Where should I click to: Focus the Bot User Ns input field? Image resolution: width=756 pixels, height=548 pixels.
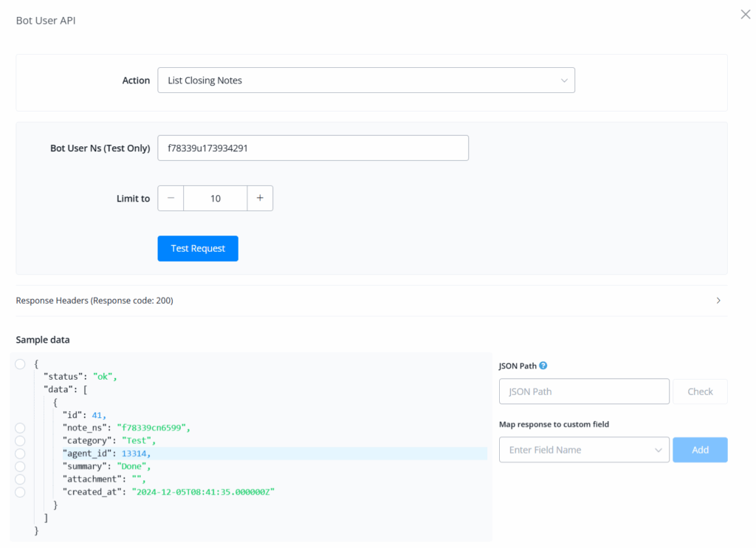(313, 148)
